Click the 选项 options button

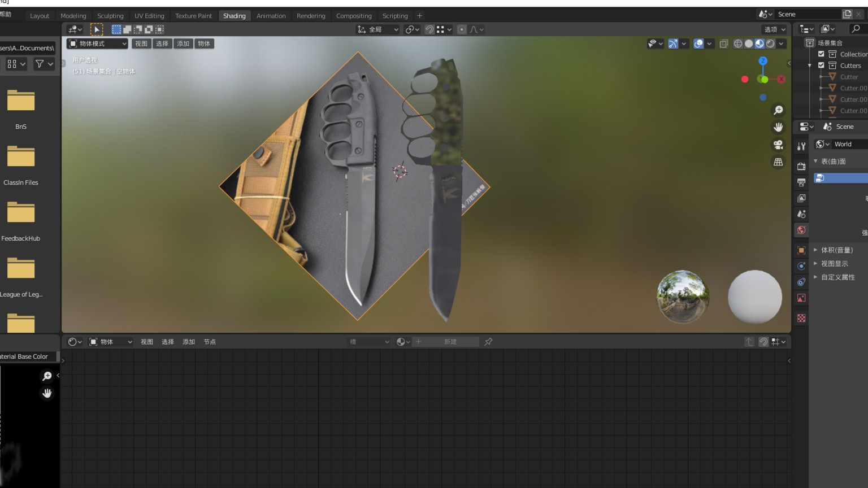[775, 29]
